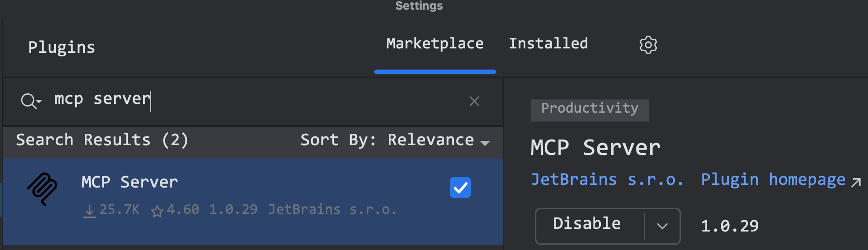Focus the plugin search field
The width and height of the screenshot is (868, 250).
(x=264, y=100)
